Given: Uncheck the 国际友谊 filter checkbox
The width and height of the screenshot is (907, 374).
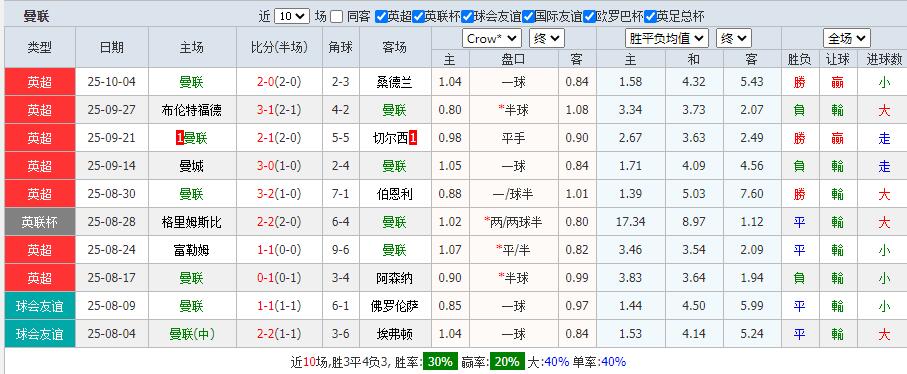Looking at the screenshot, I should click(x=528, y=17).
